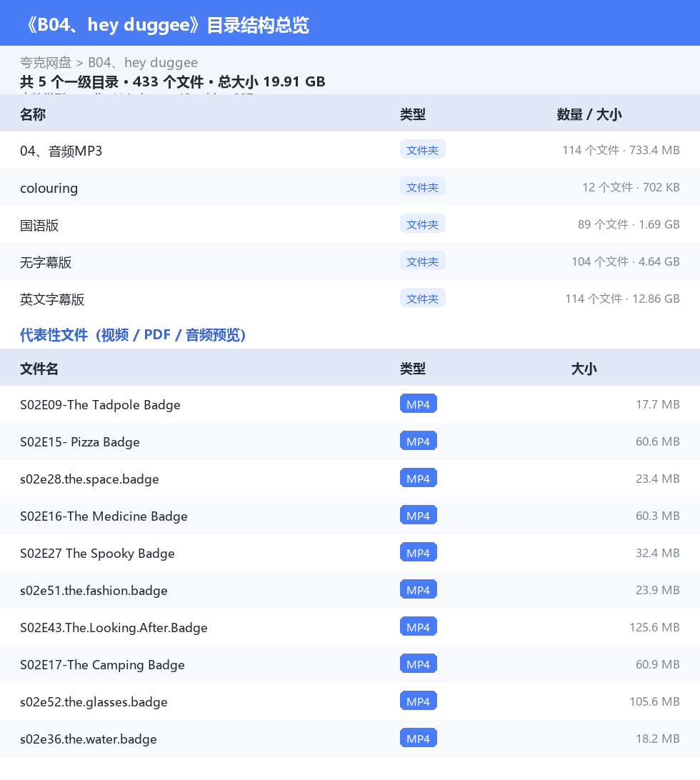The width and height of the screenshot is (700, 780).
Task: Open the file S02E16-The Medicine Badge
Action: [x=104, y=516]
